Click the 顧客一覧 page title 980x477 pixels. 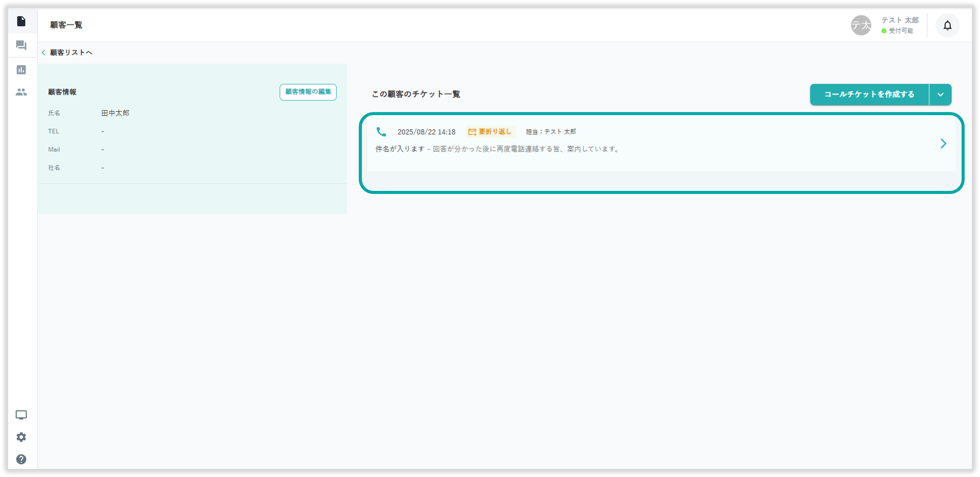click(66, 25)
